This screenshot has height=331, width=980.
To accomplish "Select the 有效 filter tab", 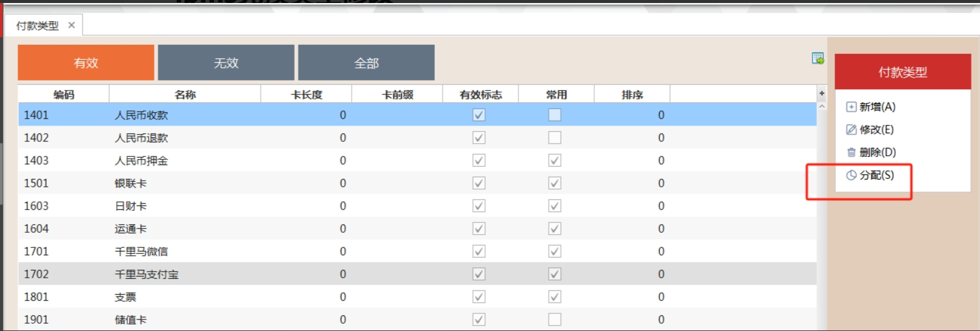I will point(86,62).
